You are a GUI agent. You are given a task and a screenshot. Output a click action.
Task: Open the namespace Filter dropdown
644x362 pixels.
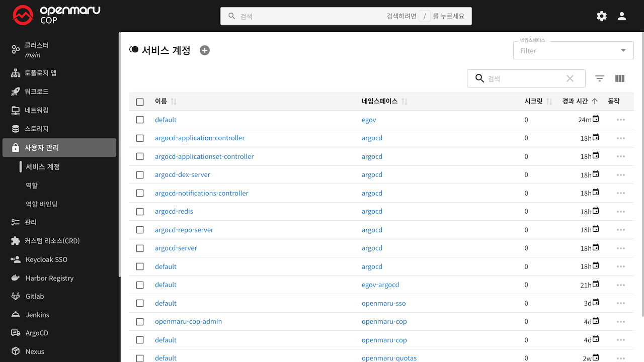coord(573,51)
